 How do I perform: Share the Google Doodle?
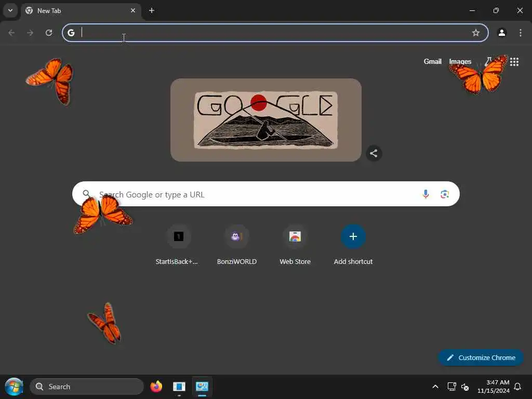coord(374,153)
